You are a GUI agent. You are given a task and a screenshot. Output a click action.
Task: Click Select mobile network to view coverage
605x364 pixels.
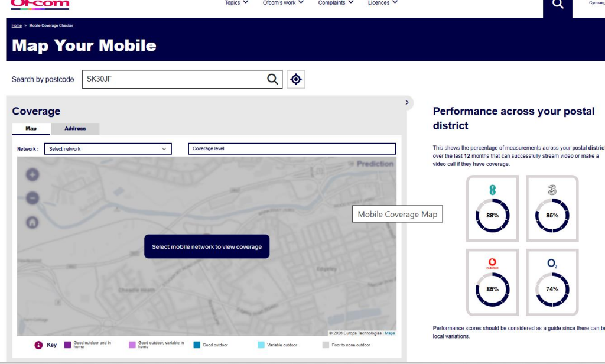207,246
